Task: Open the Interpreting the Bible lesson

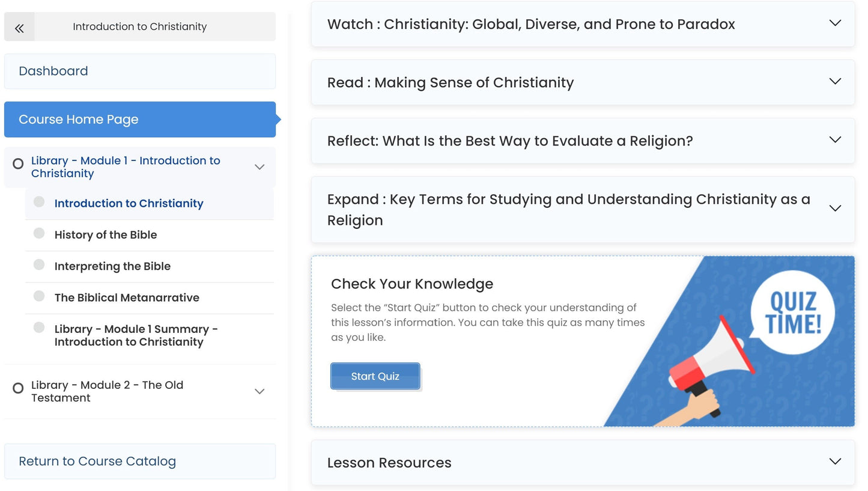Action: 112,266
